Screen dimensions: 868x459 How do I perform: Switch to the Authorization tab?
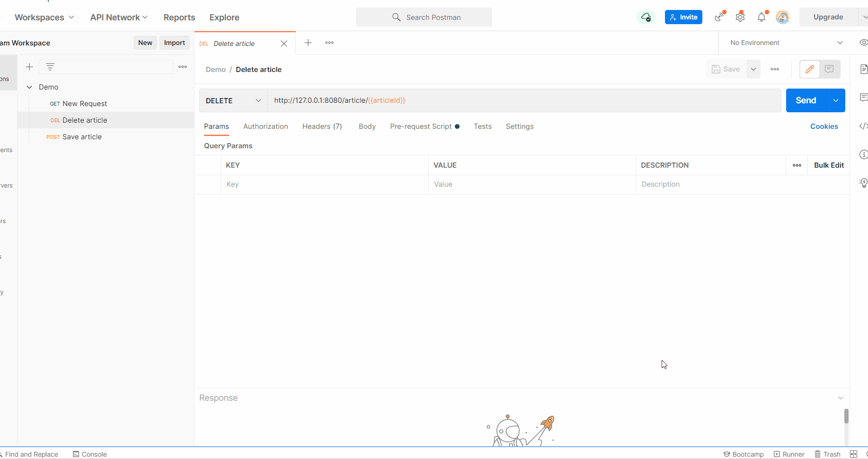pos(266,126)
